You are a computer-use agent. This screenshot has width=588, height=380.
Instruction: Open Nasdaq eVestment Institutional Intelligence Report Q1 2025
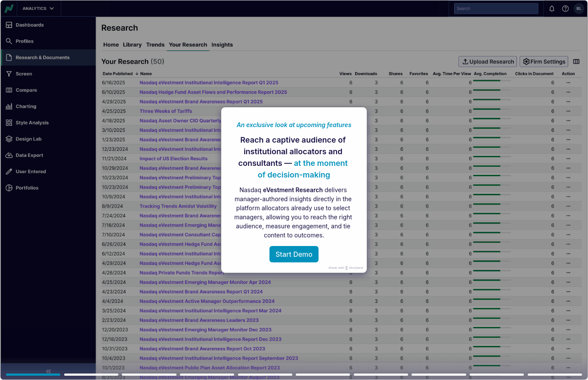209,83
